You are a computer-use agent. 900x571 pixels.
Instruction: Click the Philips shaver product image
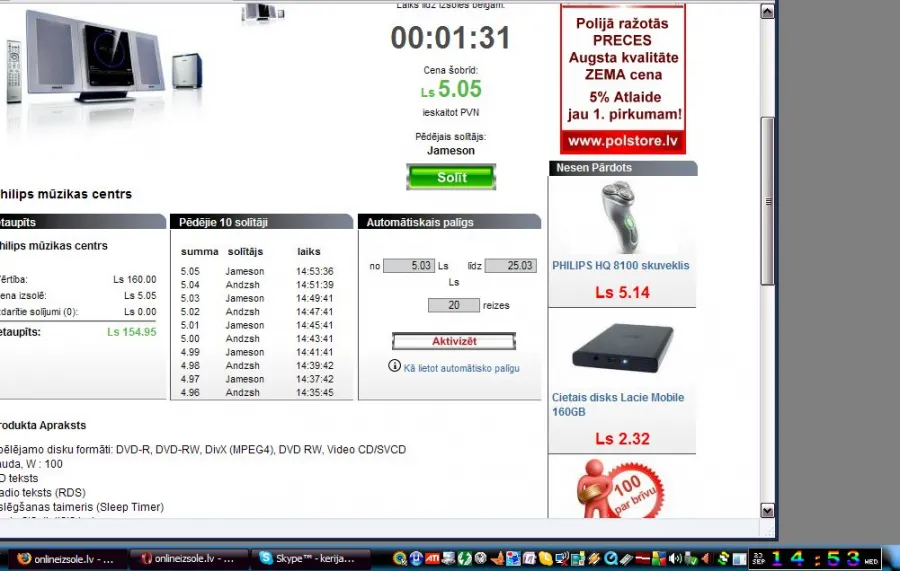pos(620,217)
